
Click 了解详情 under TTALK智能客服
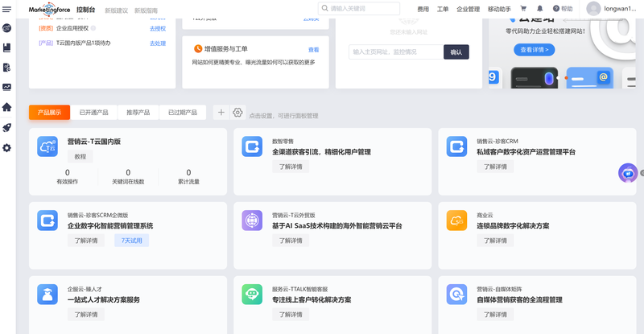click(x=291, y=314)
